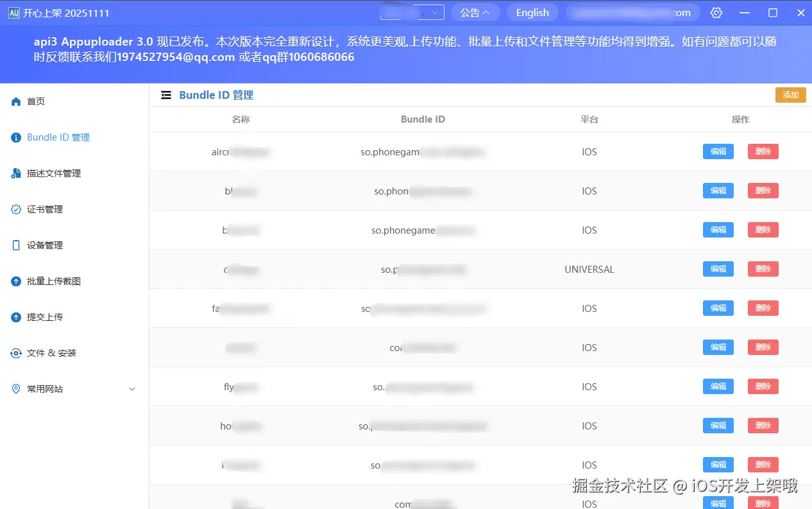Select the 提交上传 arrow icon

[x=15, y=316]
